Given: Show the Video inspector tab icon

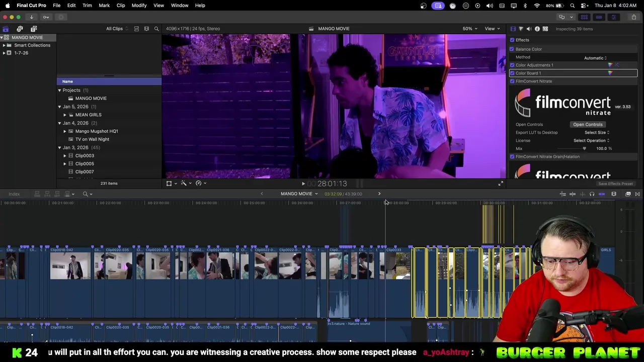Looking at the screenshot, I should [x=513, y=29].
